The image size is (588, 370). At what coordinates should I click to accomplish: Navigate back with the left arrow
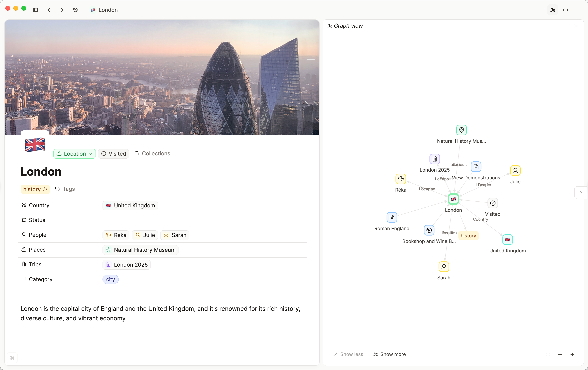50,10
